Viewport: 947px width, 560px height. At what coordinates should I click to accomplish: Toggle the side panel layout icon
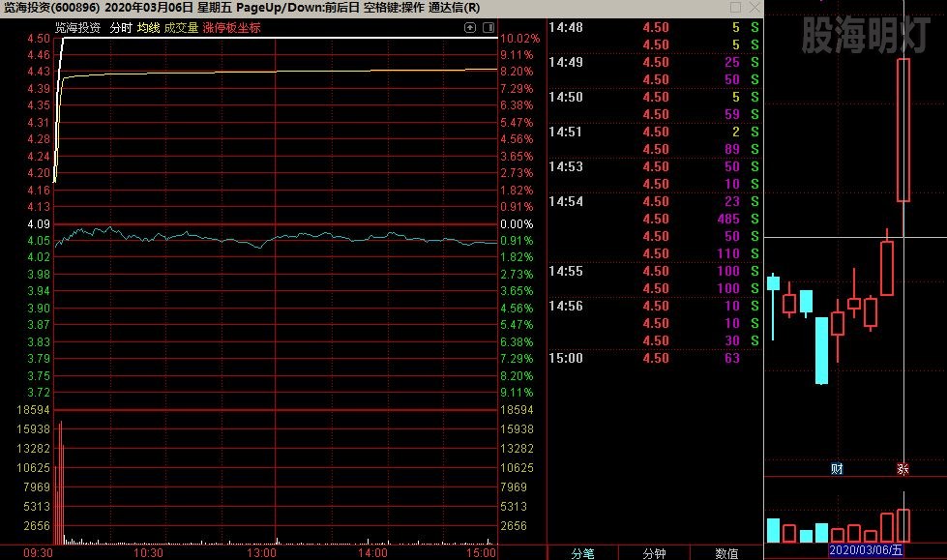pos(488,27)
